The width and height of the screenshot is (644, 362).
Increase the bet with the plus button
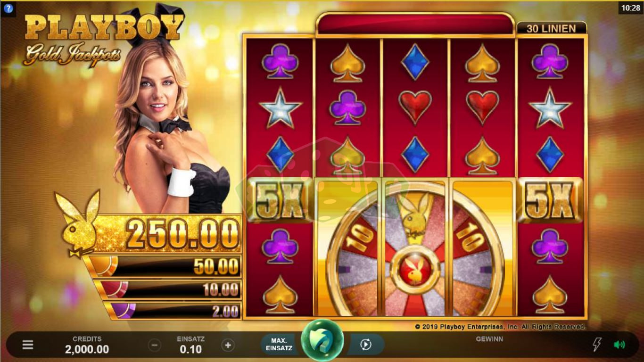point(228,345)
